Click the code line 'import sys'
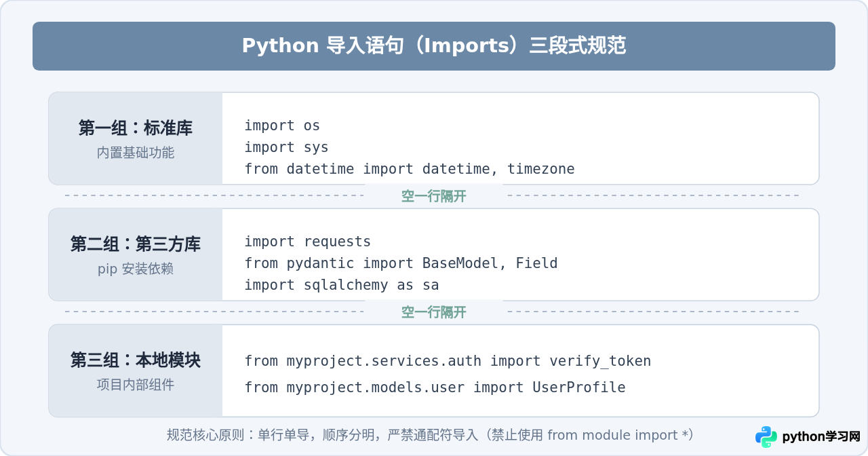Screen dimensions: 868x456 pyautogui.click(x=286, y=147)
